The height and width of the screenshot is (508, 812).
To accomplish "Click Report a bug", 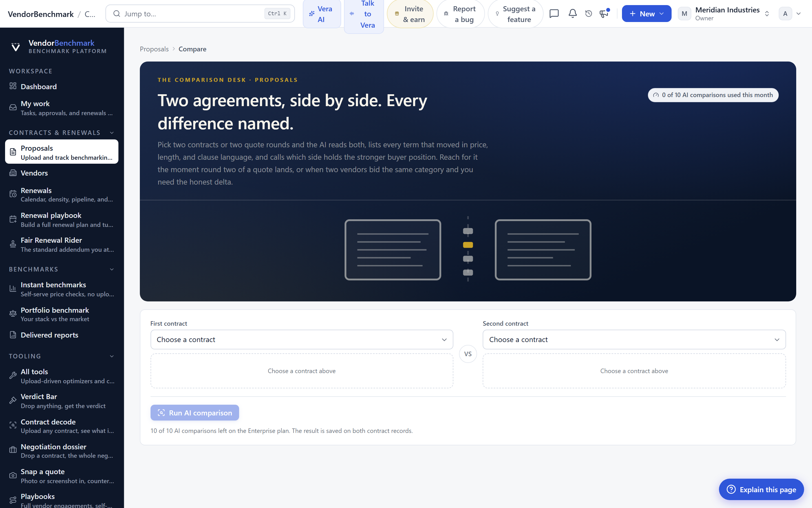I will pos(460,14).
